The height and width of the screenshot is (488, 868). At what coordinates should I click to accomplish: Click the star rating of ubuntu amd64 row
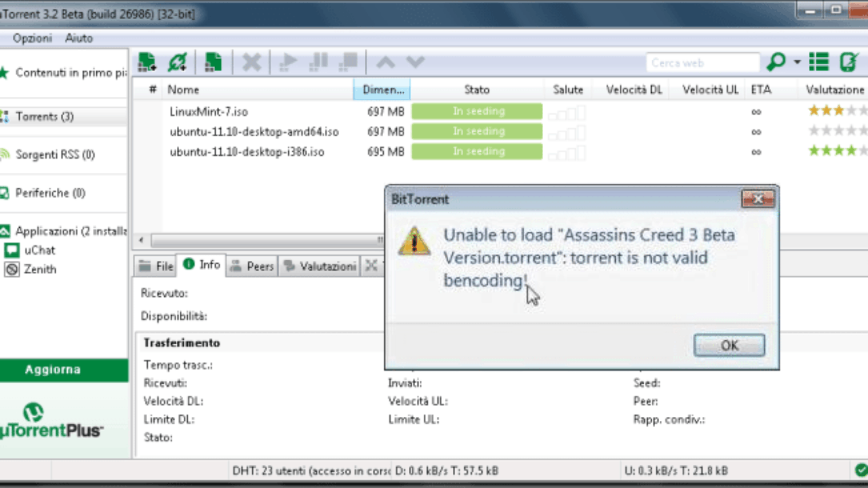837,131
